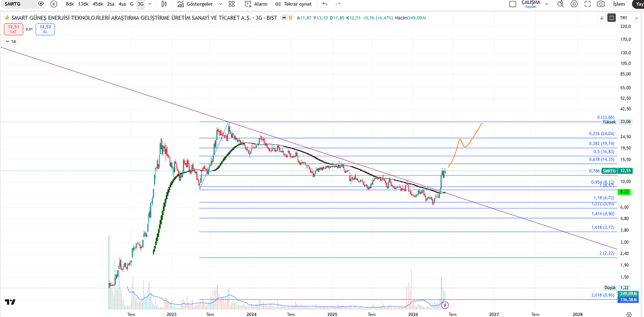Open the indicator templates grid icon
This screenshot has height=317, width=644.
point(231,4)
